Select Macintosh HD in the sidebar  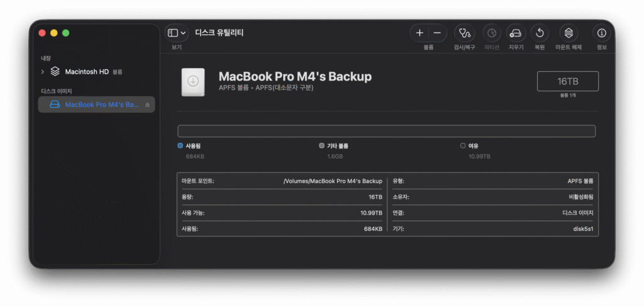tap(87, 72)
